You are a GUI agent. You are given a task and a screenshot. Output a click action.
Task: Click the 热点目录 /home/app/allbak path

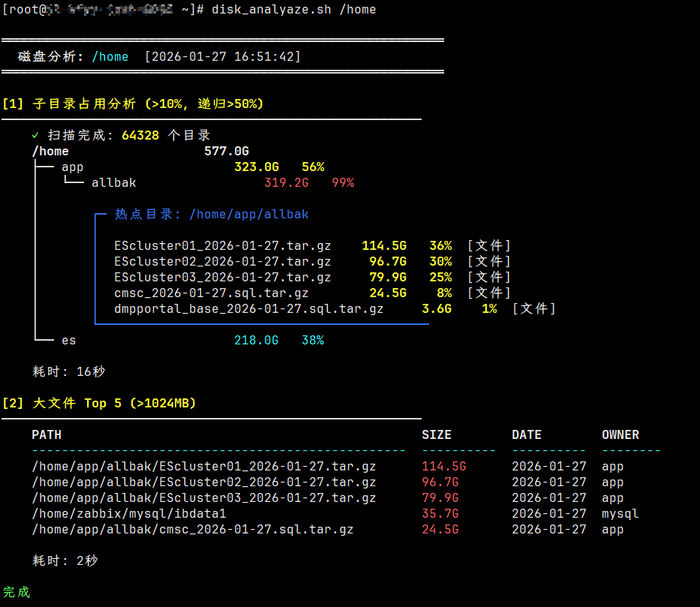point(248,215)
